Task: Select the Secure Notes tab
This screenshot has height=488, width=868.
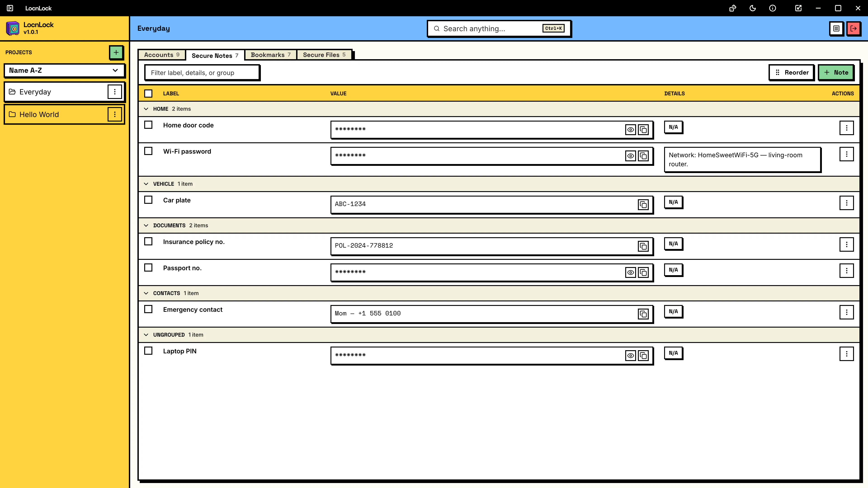Action: tap(215, 56)
